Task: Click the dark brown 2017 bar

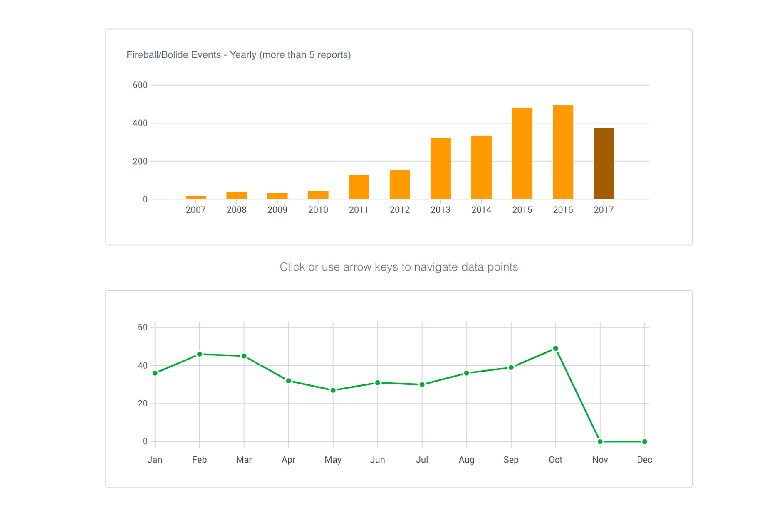Action: pyautogui.click(x=603, y=164)
